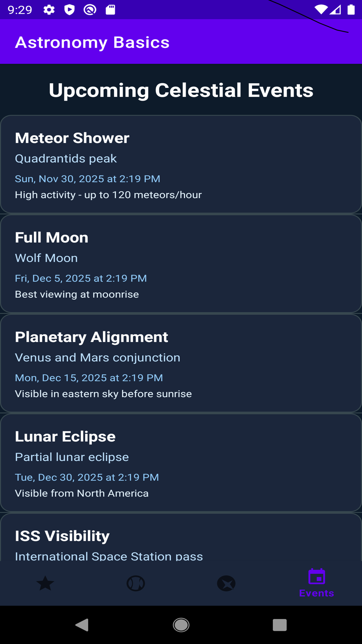Select the Events calendar tab
This screenshot has width=362, height=644.
(316, 583)
